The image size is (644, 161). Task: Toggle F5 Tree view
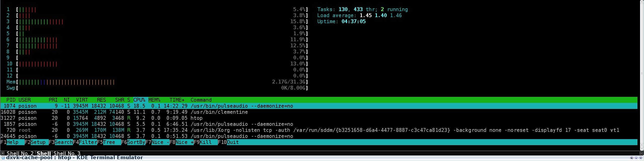pos(109,142)
